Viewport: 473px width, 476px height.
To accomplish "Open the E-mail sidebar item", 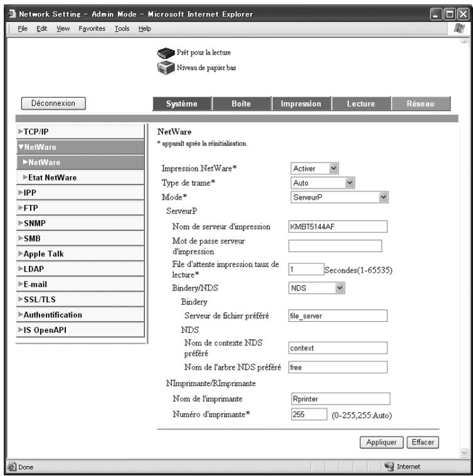I will 80,284.
